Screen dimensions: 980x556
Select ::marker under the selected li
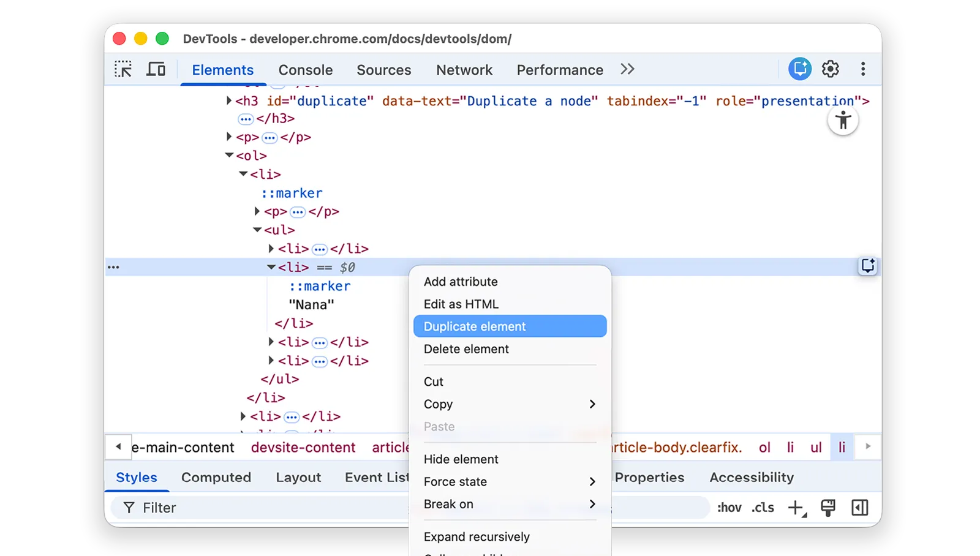click(x=320, y=286)
